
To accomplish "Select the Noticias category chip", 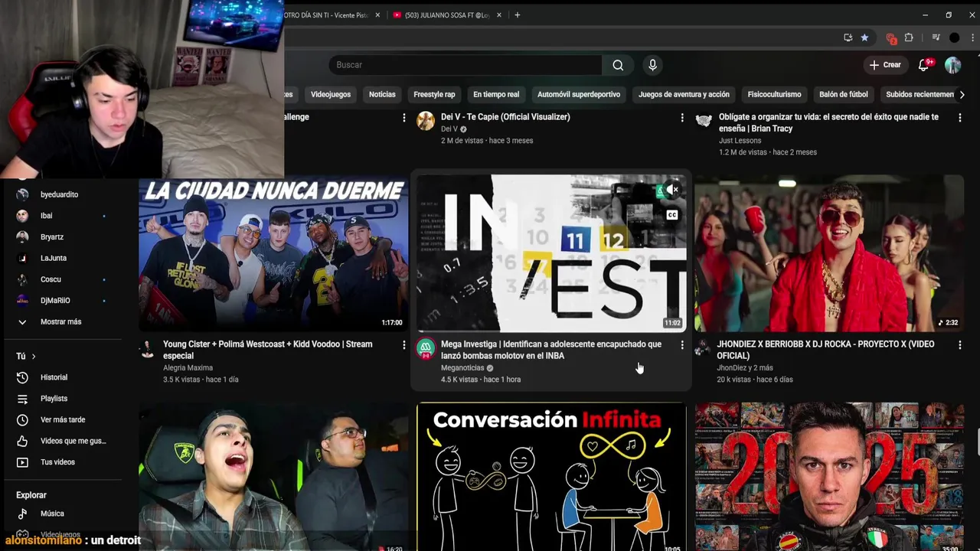I will pos(382,94).
